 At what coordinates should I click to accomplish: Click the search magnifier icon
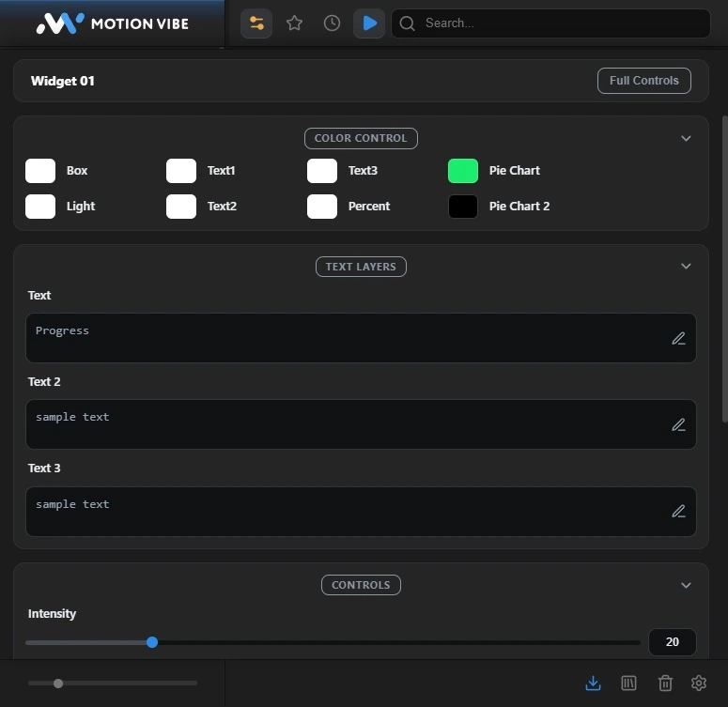point(407,23)
